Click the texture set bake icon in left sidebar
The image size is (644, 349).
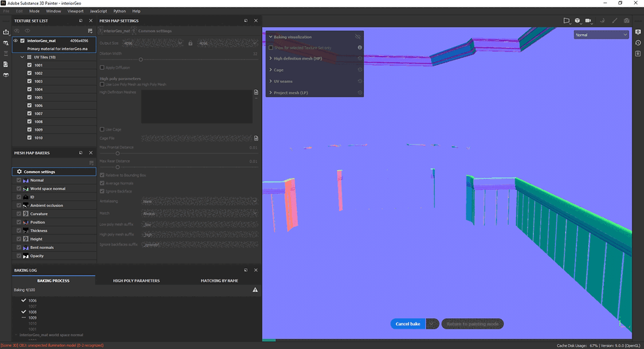(6, 43)
